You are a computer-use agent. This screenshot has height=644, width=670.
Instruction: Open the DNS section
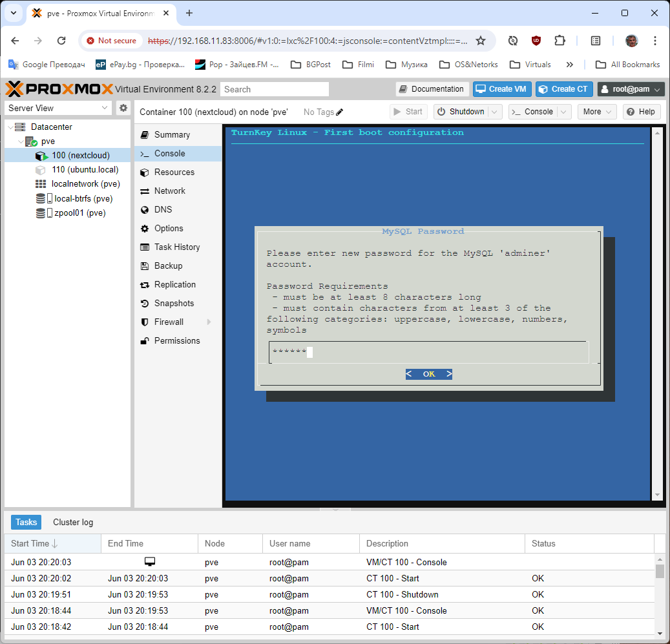178,210
